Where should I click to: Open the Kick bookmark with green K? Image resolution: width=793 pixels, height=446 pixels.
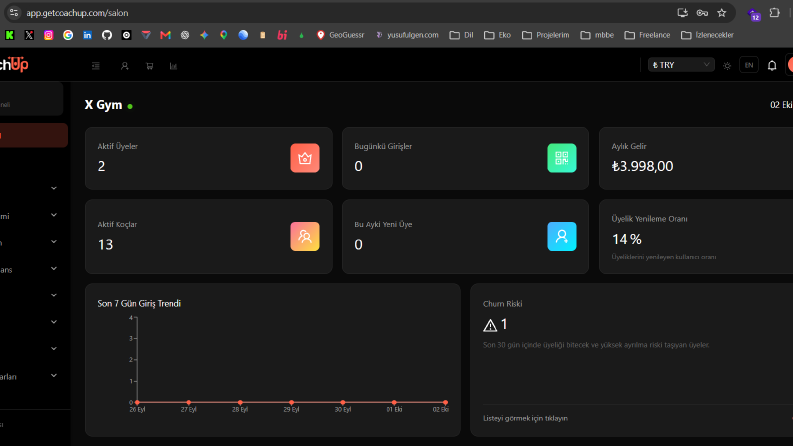point(10,35)
